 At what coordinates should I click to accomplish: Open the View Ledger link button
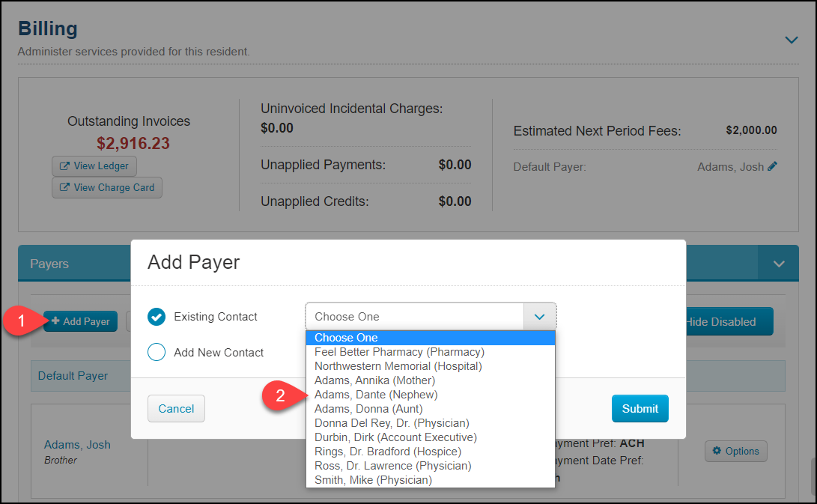(x=94, y=166)
